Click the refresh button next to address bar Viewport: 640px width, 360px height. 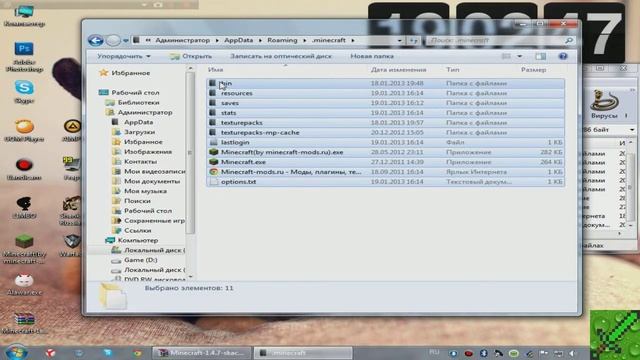pos(413,40)
